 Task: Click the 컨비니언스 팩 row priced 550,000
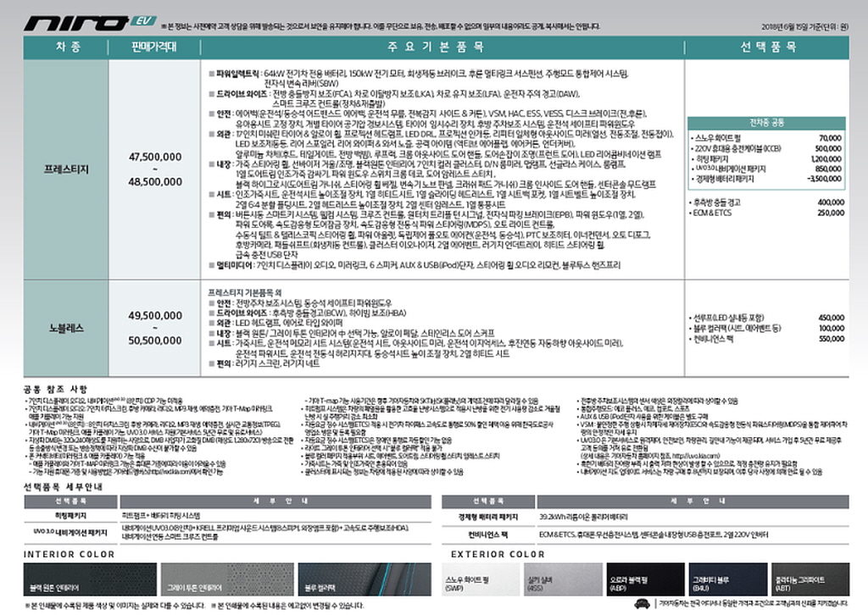coord(766,339)
